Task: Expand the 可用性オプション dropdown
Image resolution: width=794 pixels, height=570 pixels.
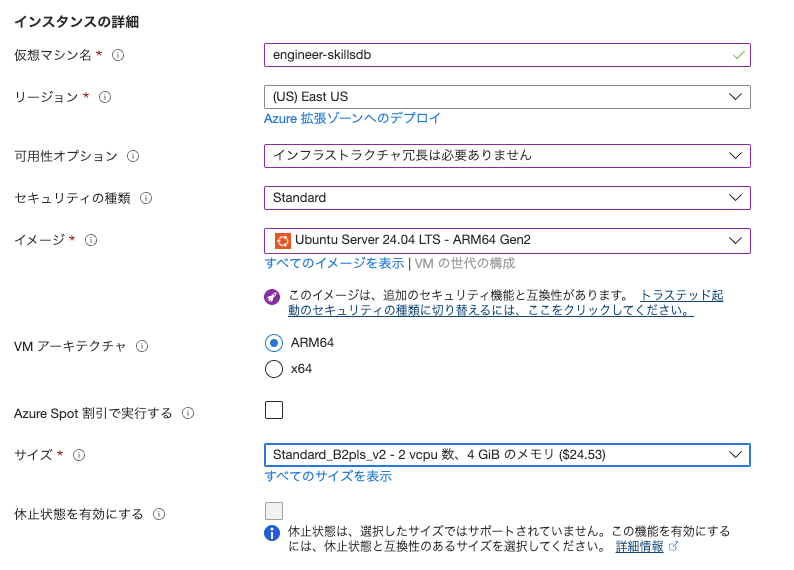Action: click(507, 156)
